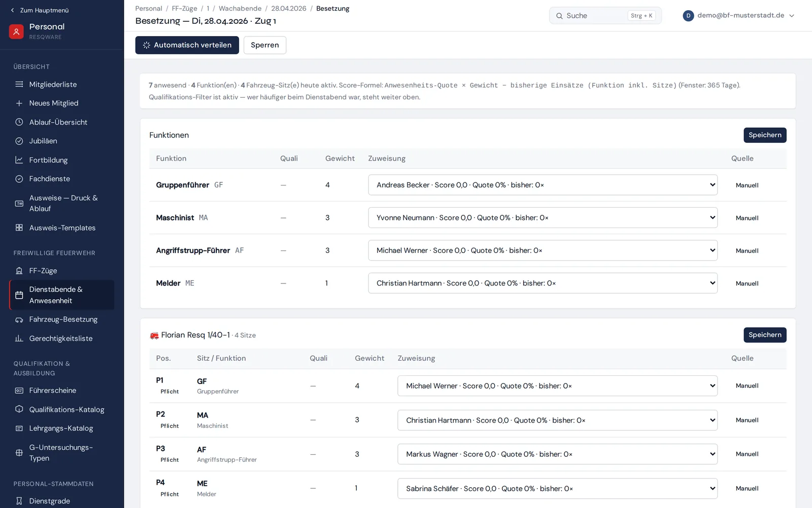Save the Funktionen section with Speichern
The image size is (812, 508).
click(x=765, y=135)
